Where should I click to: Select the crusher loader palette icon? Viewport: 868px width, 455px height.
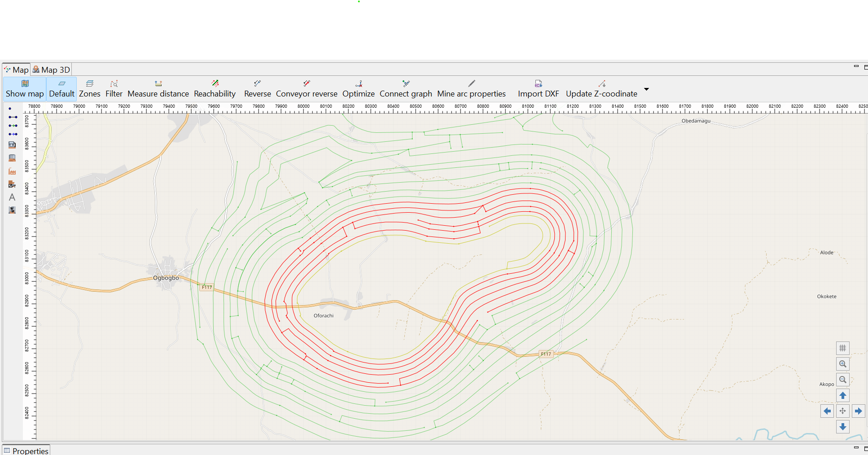click(x=12, y=184)
